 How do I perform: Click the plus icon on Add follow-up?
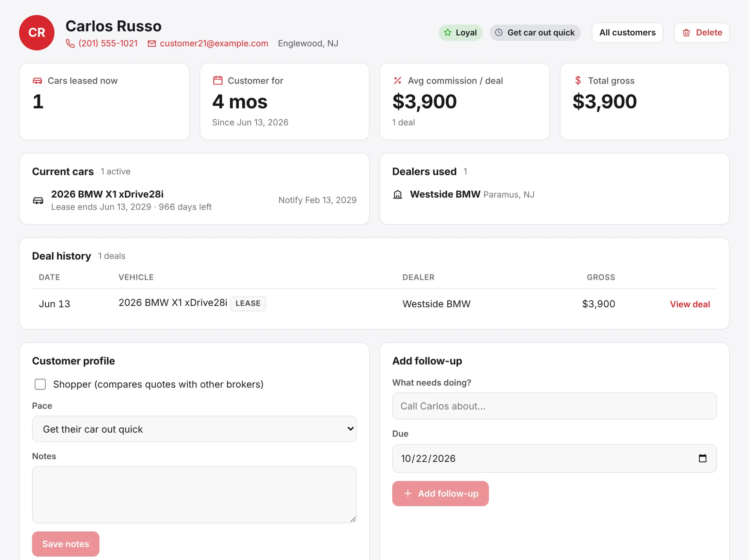point(408,493)
